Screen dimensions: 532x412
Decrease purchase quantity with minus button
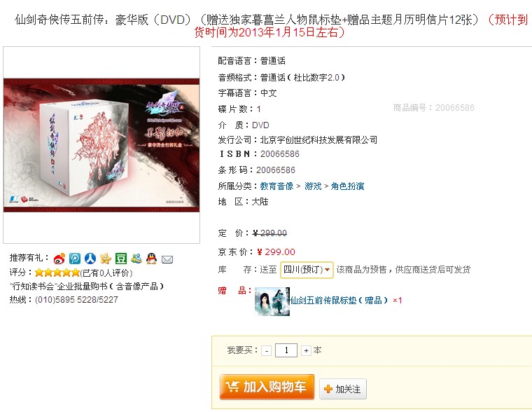[x=266, y=350]
